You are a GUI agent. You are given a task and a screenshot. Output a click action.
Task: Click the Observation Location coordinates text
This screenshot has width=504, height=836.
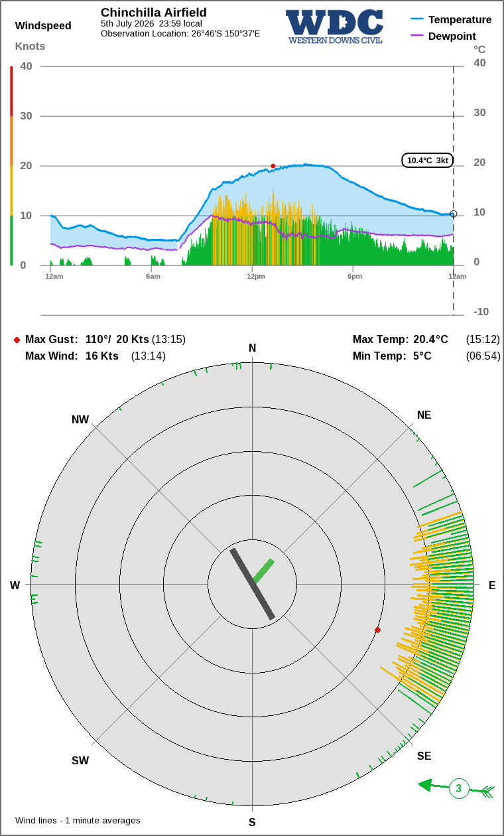(x=180, y=33)
